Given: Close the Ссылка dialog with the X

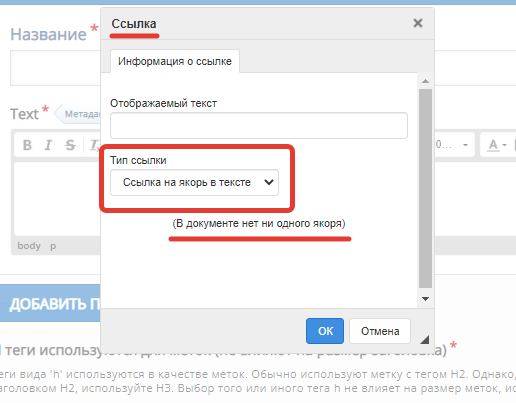Looking at the screenshot, I should tap(418, 23).
